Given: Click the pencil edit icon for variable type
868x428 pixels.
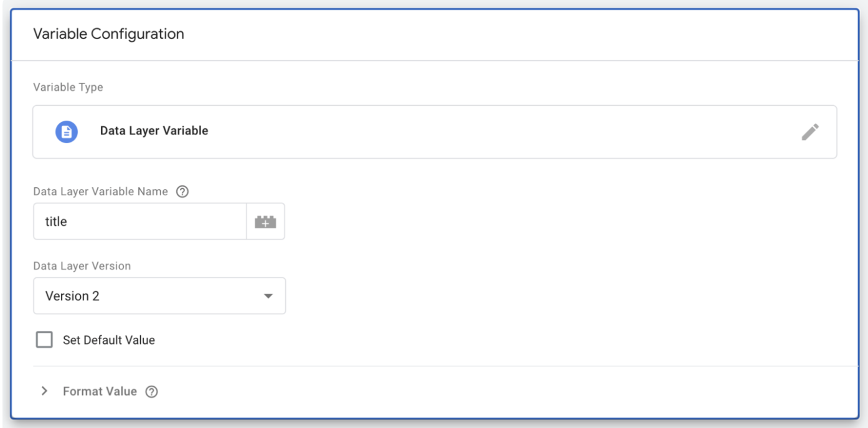Looking at the screenshot, I should (810, 132).
